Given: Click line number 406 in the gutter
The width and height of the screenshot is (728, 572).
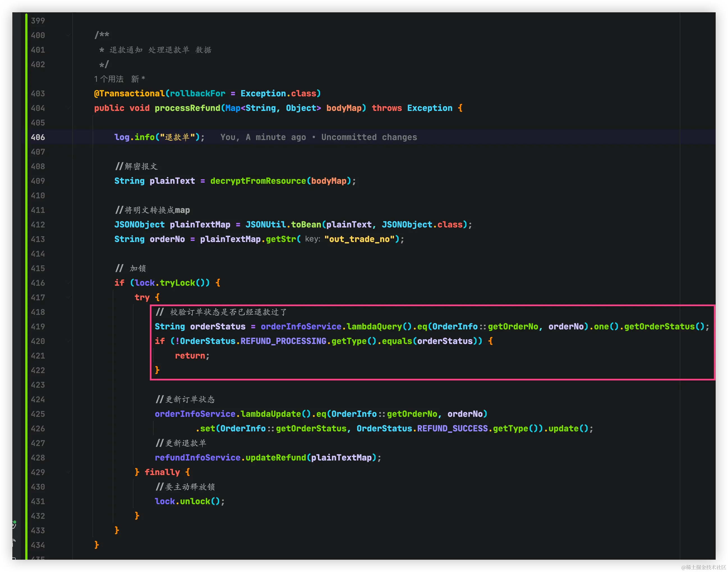Looking at the screenshot, I should pos(38,137).
